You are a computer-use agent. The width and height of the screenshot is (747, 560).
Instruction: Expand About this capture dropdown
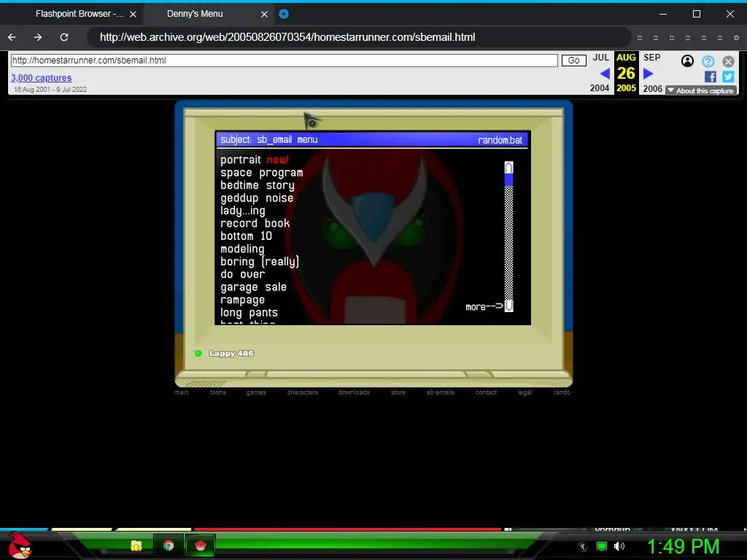click(x=700, y=90)
